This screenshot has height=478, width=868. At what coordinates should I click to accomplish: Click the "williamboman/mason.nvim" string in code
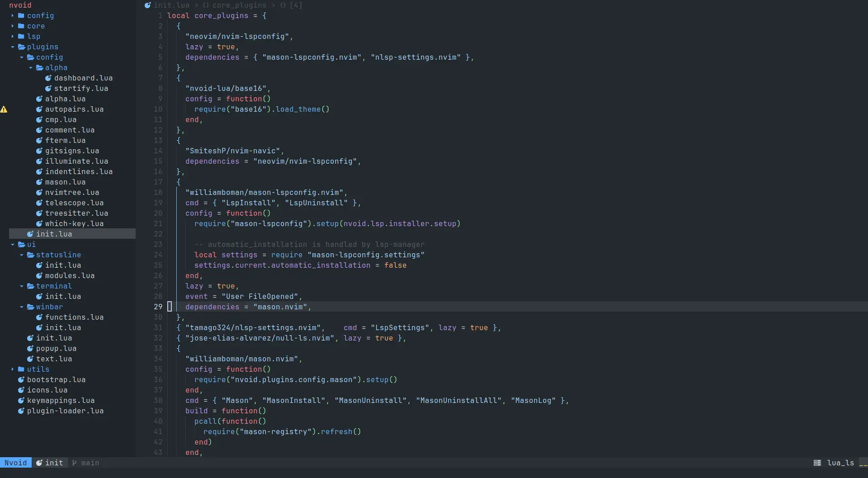pos(242,359)
